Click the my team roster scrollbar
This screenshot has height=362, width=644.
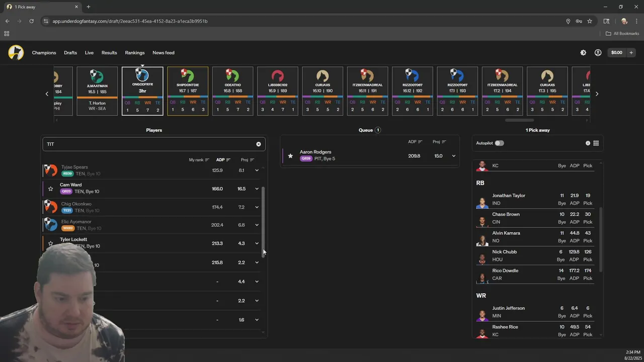click(600, 240)
